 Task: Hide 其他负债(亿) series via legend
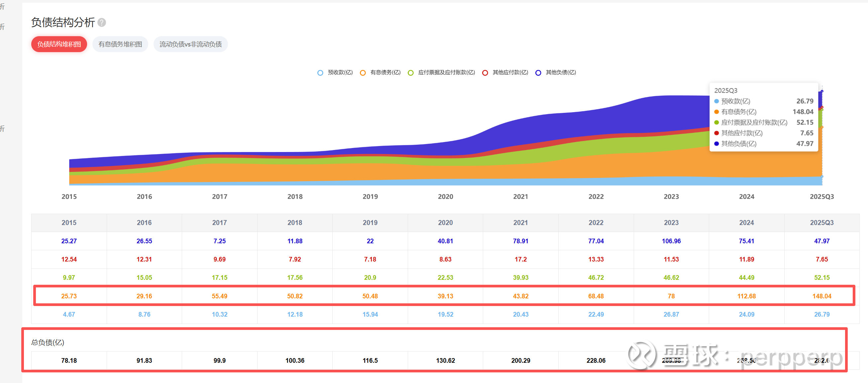[x=560, y=72]
